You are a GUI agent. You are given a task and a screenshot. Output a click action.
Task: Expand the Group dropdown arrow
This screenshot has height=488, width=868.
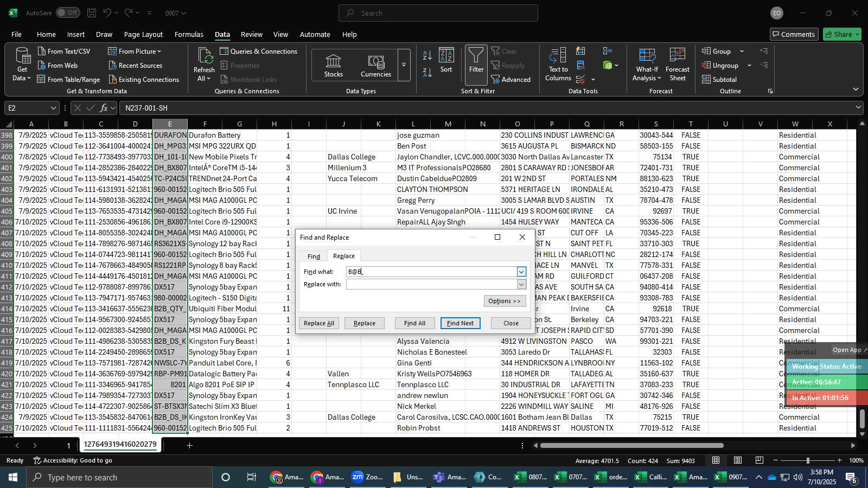point(742,52)
